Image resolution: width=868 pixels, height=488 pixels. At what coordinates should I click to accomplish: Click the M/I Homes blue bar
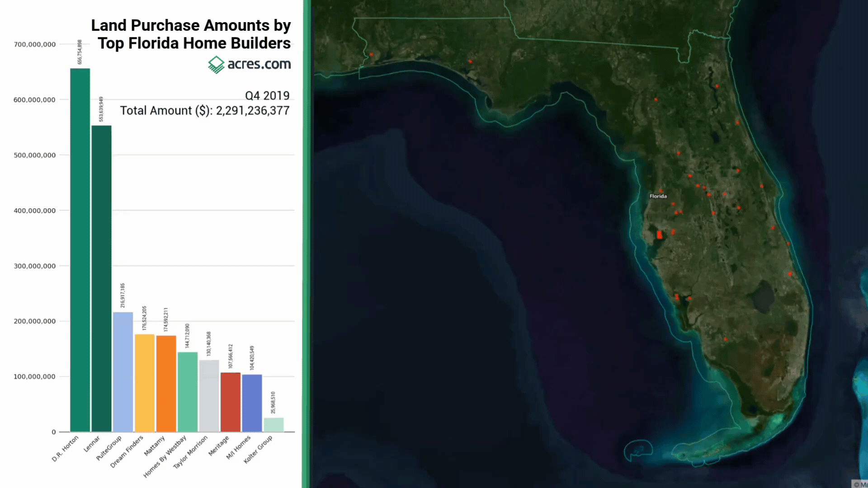252,403
